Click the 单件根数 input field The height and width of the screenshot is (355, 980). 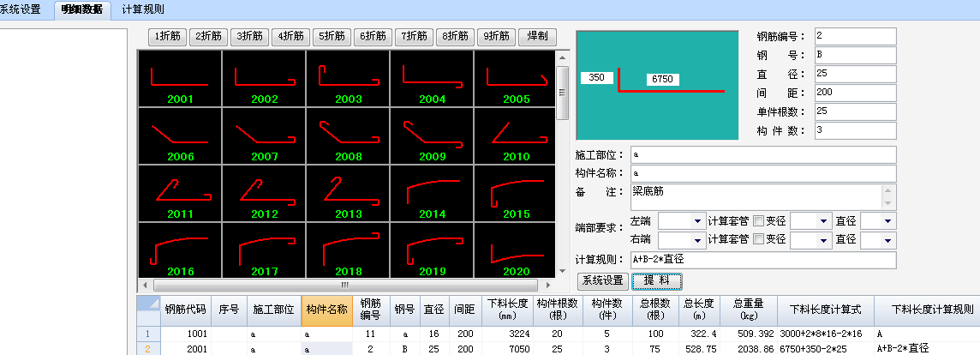(x=856, y=112)
